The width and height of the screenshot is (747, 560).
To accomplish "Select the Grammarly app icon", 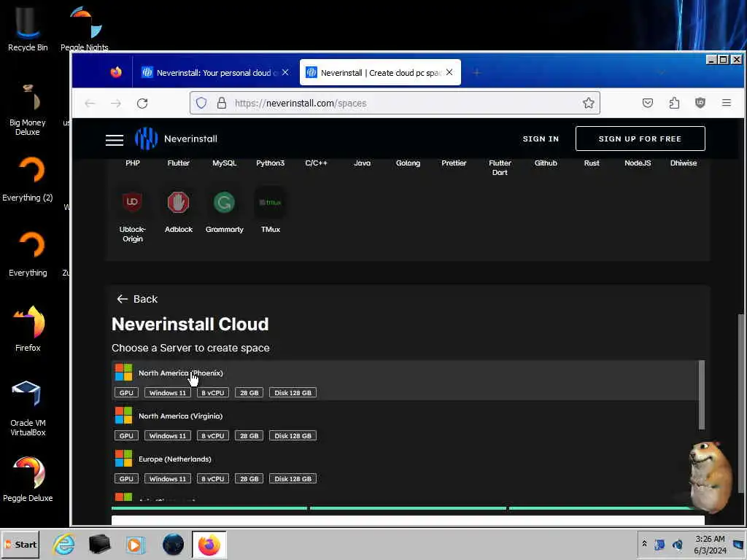I will coord(225,202).
